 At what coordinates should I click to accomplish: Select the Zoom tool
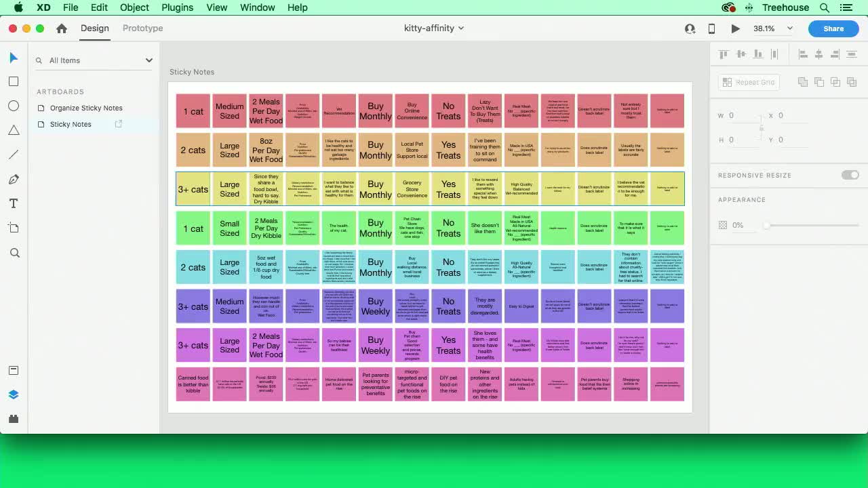pos(14,253)
